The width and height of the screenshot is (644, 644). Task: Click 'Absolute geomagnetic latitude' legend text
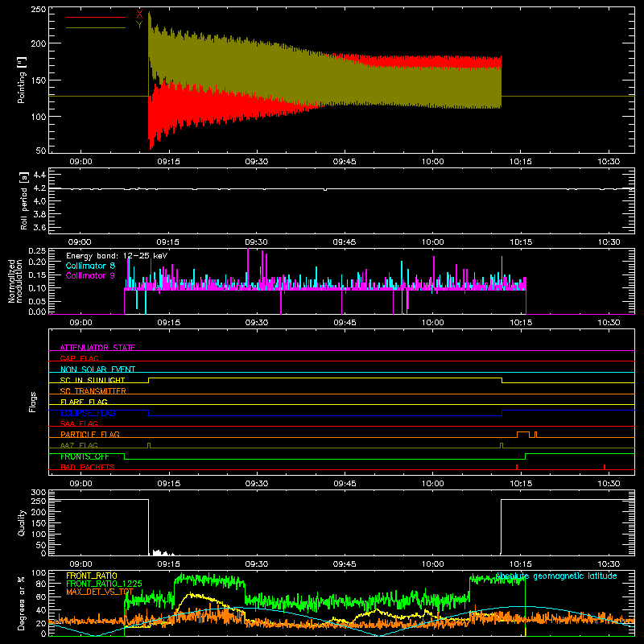click(x=556, y=576)
